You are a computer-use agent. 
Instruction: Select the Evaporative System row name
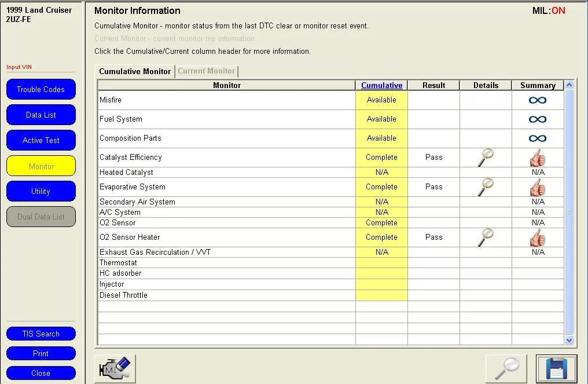point(132,187)
